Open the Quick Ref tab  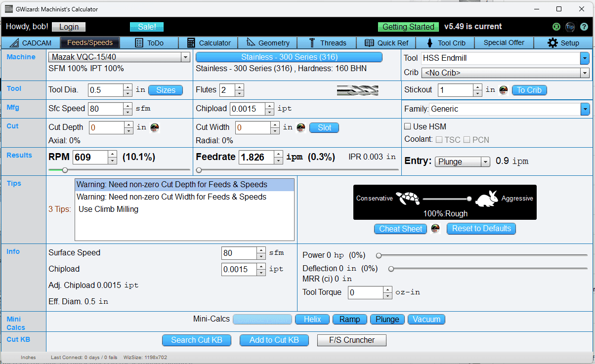pos(387,42)
